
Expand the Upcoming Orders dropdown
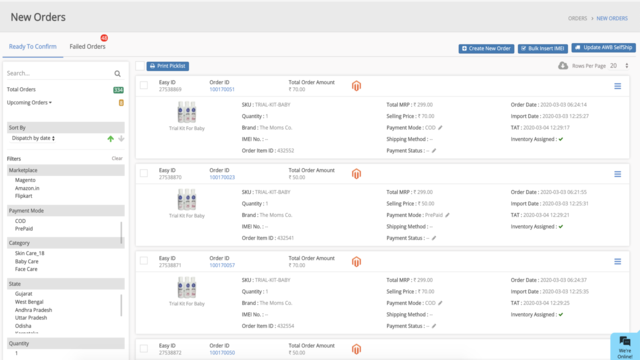(29, 102)
